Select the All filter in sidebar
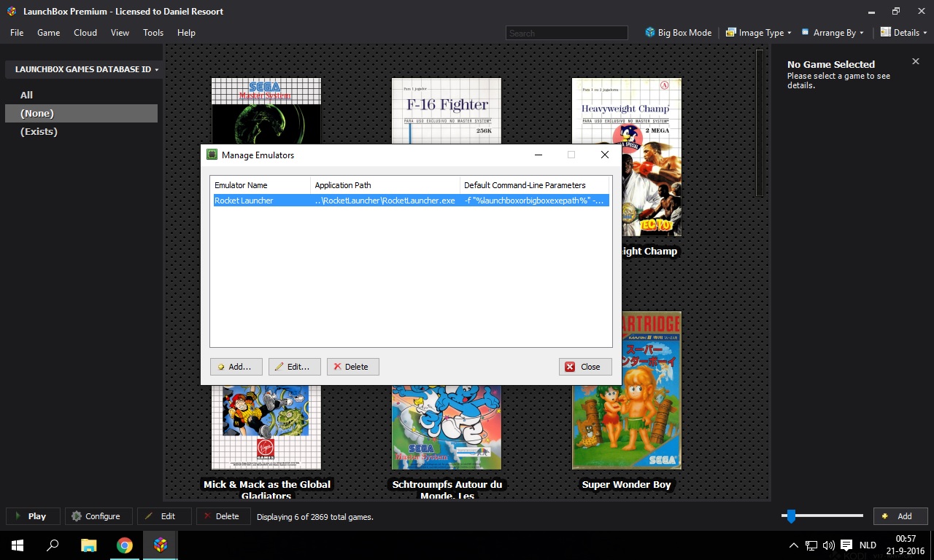Image resolution: width=934 pixels, height=560 pixels. (27, 95)
